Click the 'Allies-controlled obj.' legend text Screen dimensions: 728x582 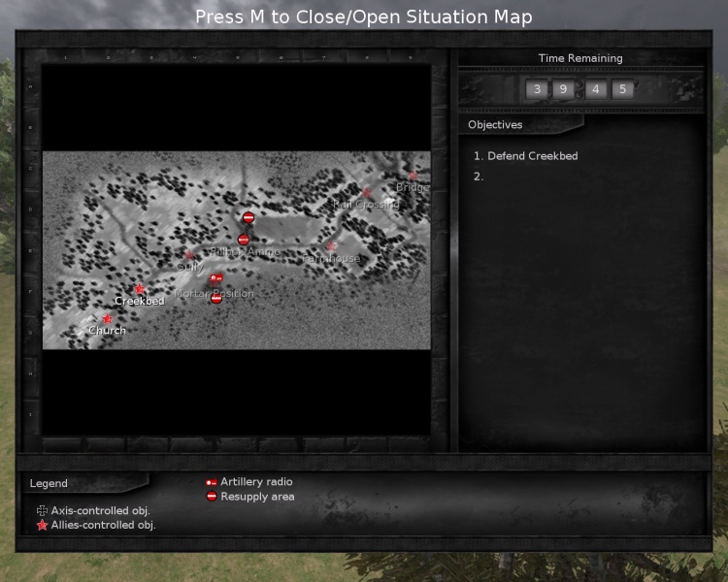click(103, 525)
